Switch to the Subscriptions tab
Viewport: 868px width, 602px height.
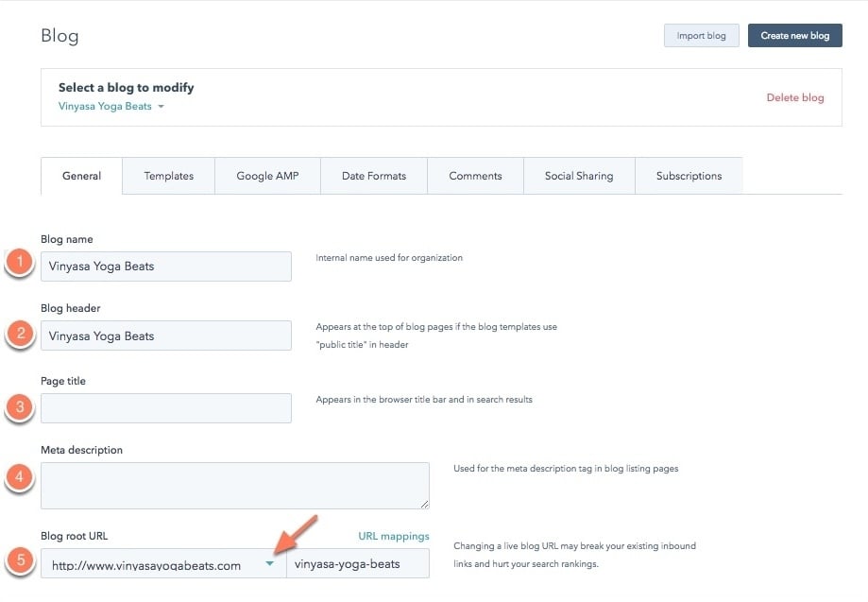pyautogui.click(x=689, y=176)
